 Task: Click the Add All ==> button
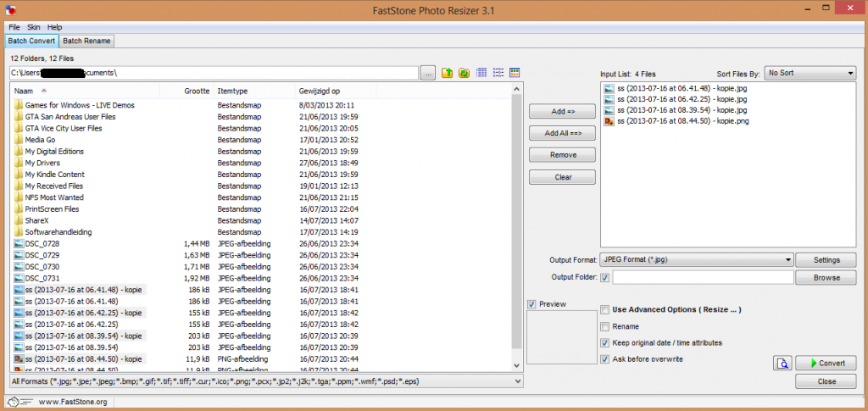pyautogui.click(x=563, y=133)
